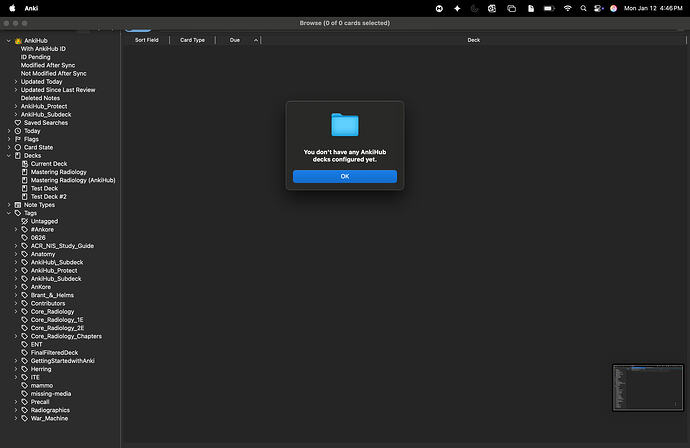This screenshot has width=690, height=448.
Task: Expand the Today section
Action: tap(8, 131)
